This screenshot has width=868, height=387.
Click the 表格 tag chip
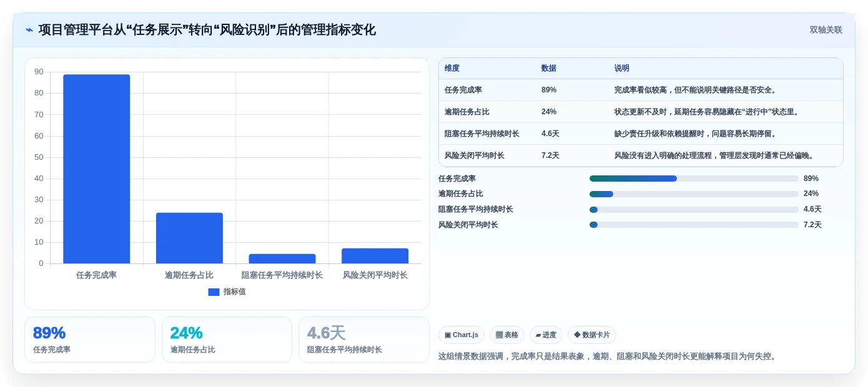pos(507,335)
